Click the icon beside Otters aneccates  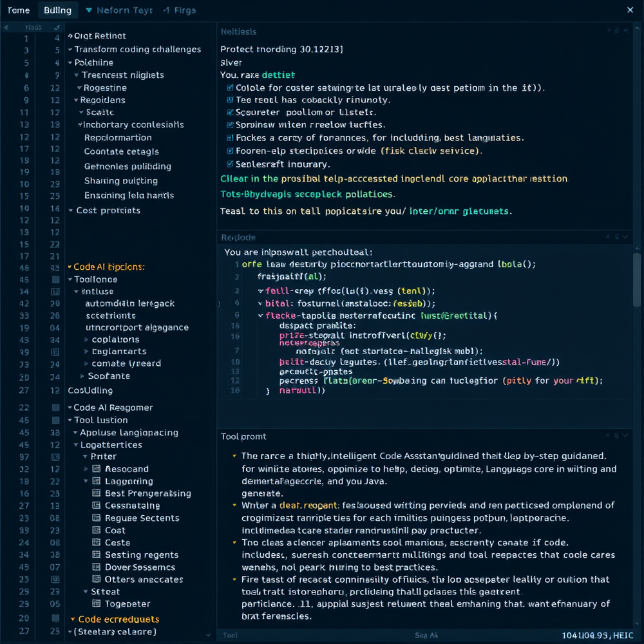coord(97,580)
